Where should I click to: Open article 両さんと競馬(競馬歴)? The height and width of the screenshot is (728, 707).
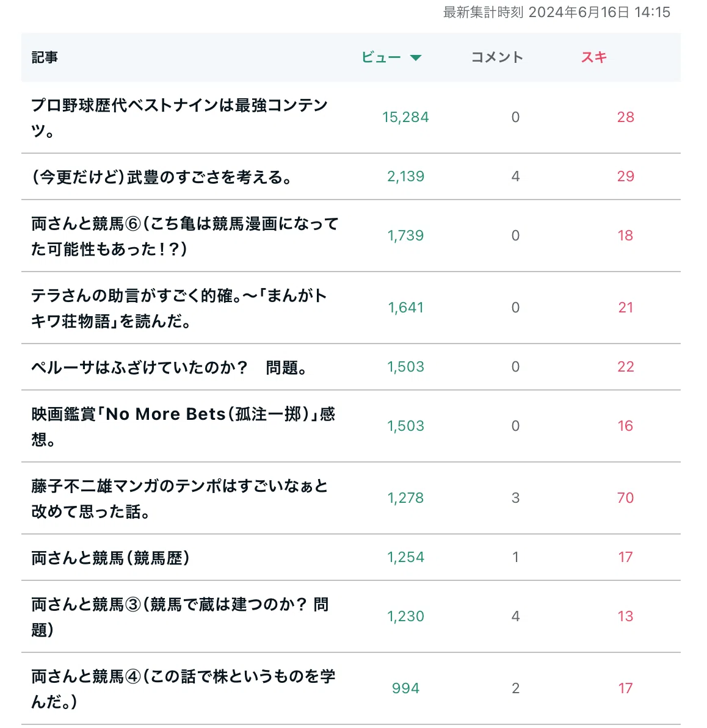[111, 558]
